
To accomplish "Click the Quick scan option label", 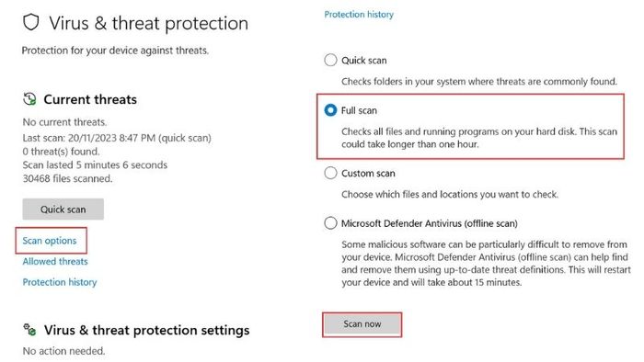I will 364,61.
